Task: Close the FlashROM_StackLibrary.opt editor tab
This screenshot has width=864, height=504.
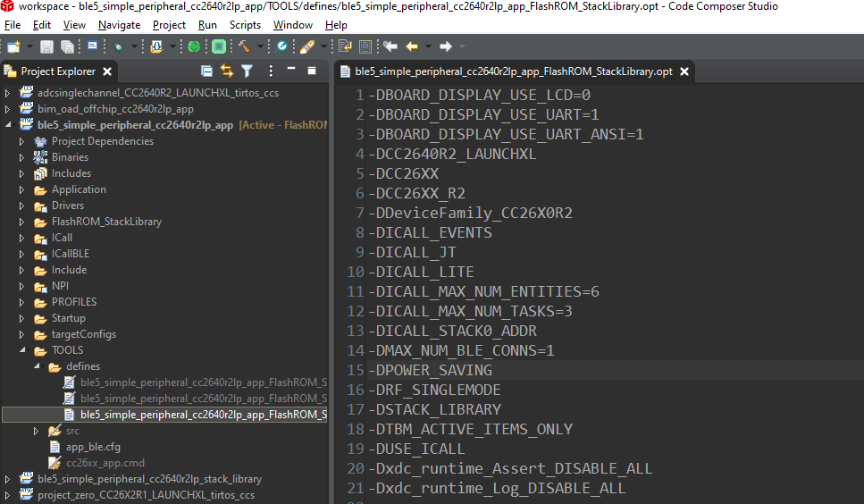Action: click(x=684, y=71)
